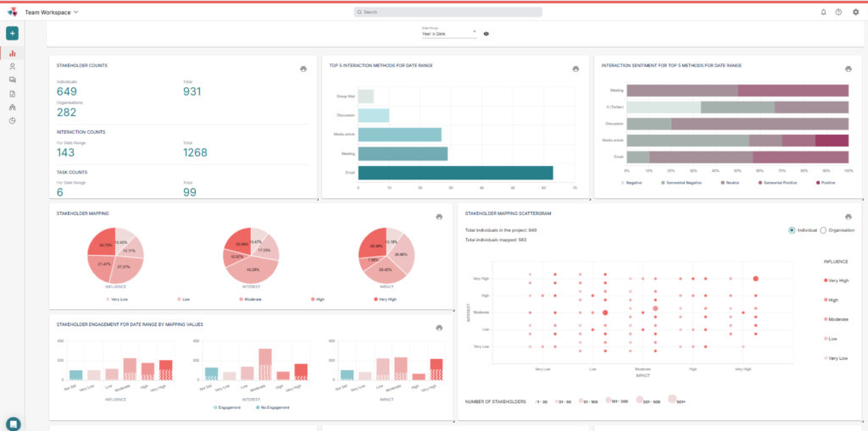Click Moderate in scattergram Influence legend

click(x=836, y=319)
